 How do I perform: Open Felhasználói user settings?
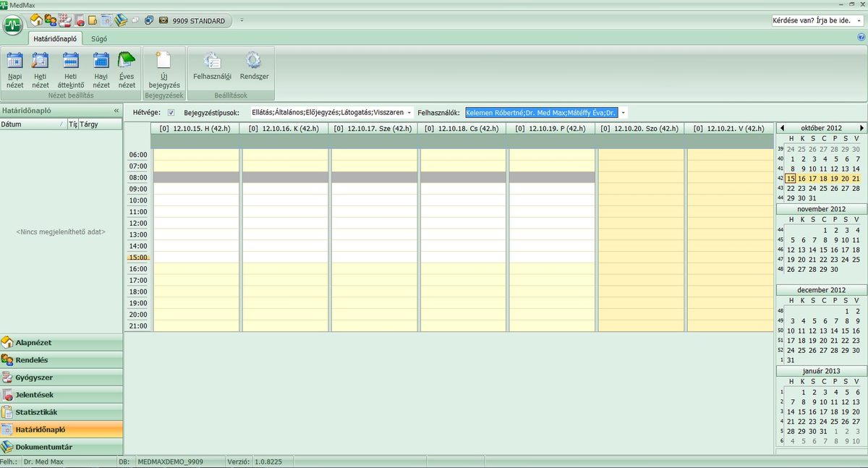point(212,66)
